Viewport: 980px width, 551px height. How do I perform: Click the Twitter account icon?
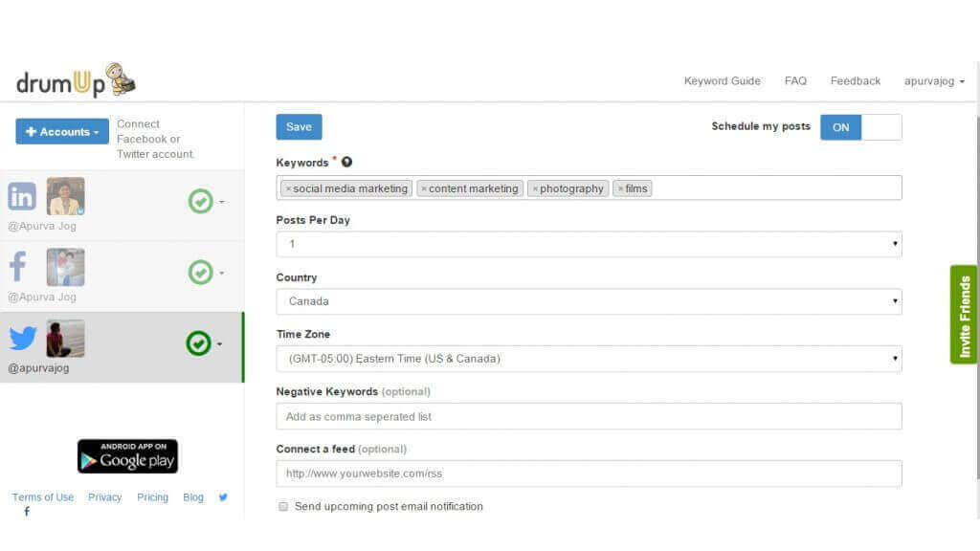22,338
